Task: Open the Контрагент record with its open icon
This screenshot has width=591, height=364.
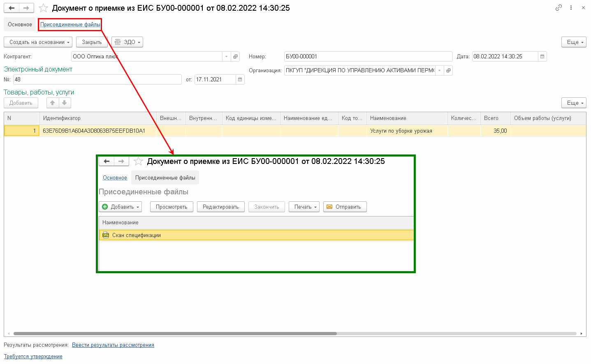Action: [x=236, y=56]
